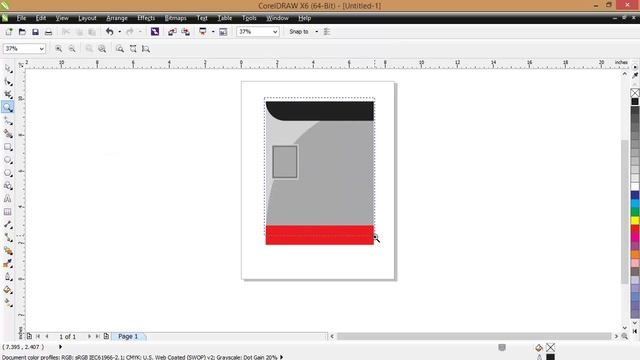
Task: Open the Undo history dropdown arrow
Action: point(120,31)
